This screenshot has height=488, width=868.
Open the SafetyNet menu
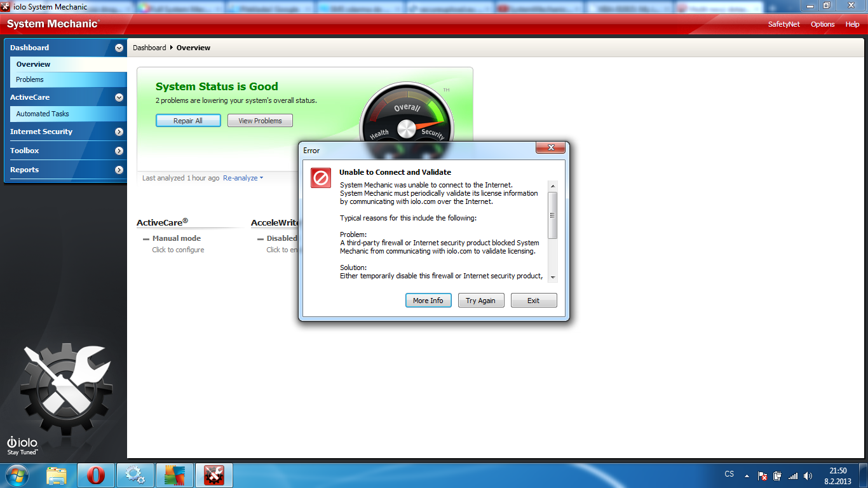tap(784, 24)
